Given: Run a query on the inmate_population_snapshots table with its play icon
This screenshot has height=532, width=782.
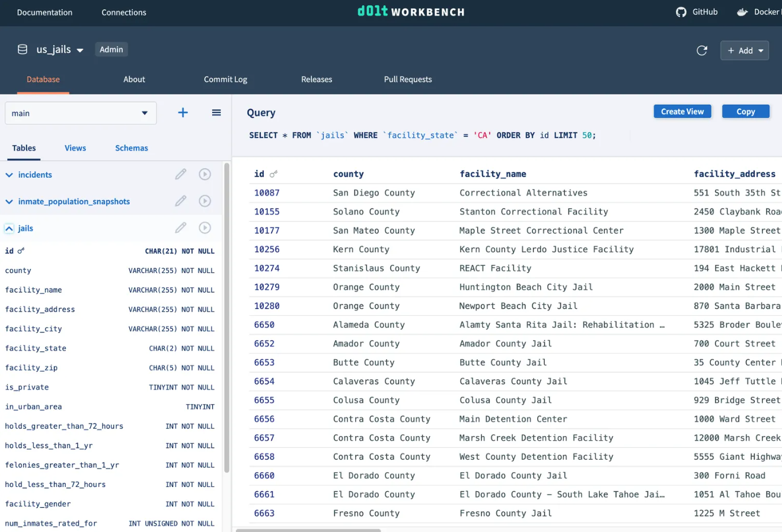Looking at the screenshot, I should pos(205,201).
